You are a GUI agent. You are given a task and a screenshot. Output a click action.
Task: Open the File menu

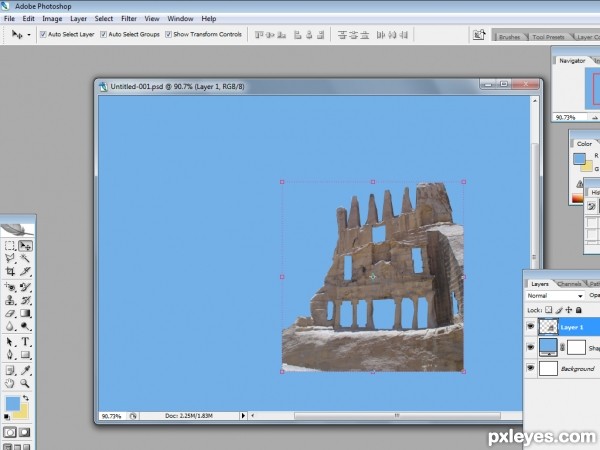[x=9, y=18]
